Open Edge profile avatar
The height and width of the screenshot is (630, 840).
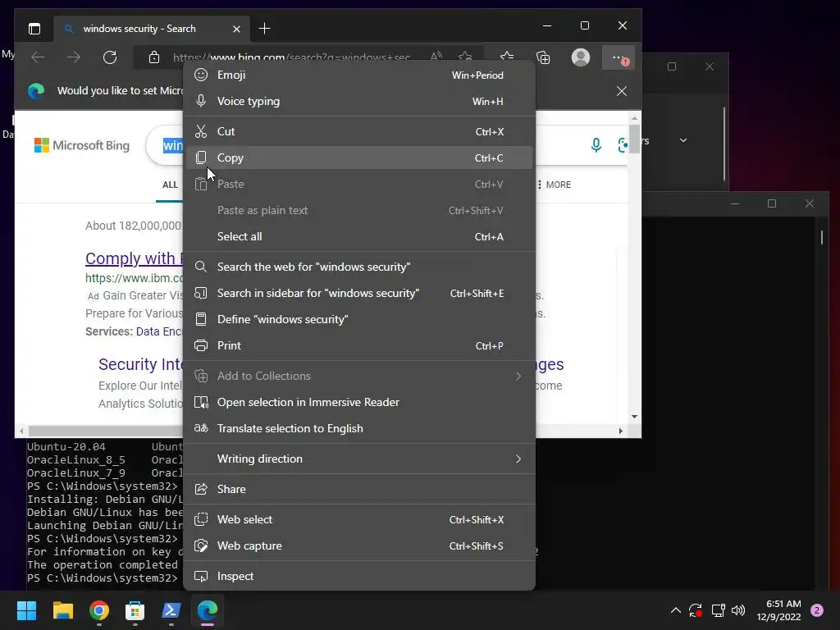click(581, 57)
